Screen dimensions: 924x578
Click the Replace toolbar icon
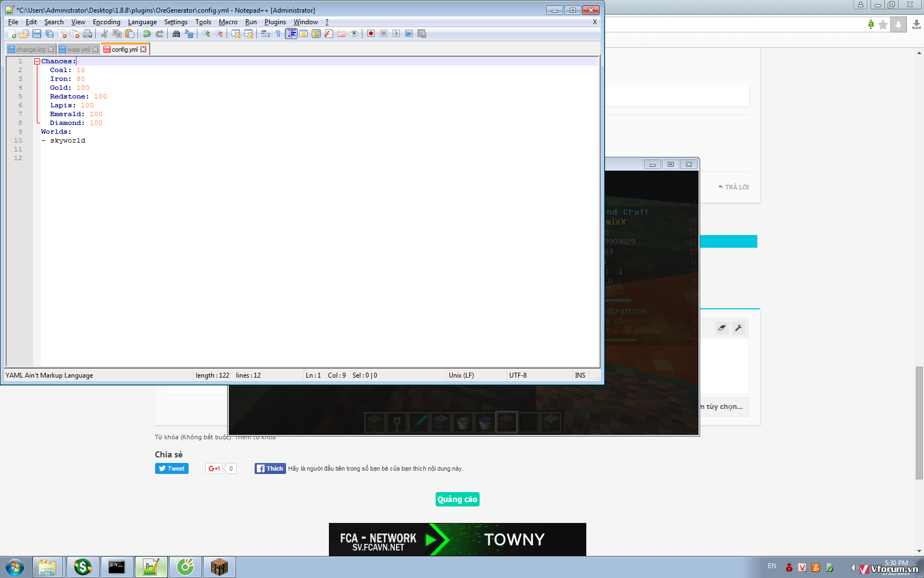coord(189,34)
